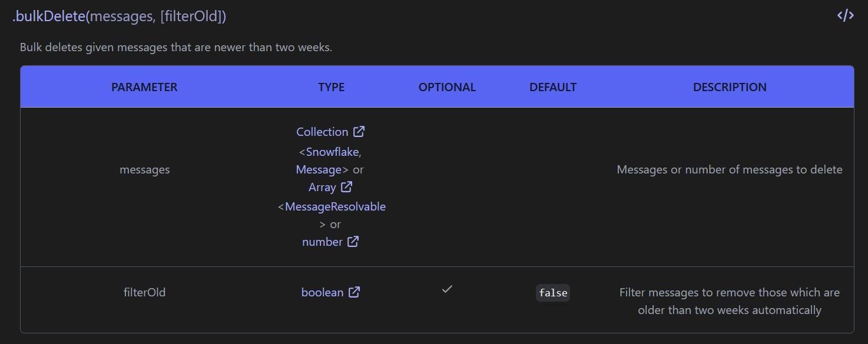The image size is (868, 344).
Task: Open the MessageResolvable type link
Action: [335, 206]
